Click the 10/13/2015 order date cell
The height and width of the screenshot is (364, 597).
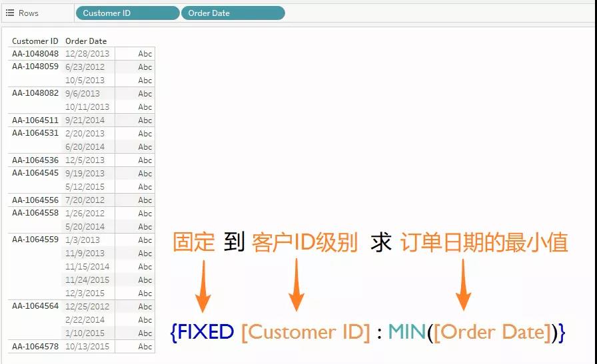87,346
